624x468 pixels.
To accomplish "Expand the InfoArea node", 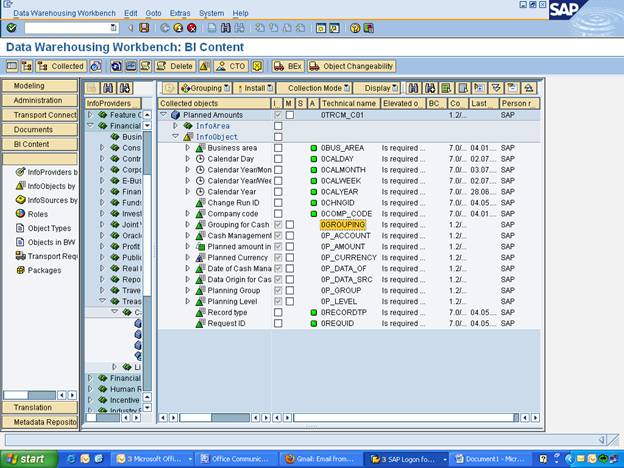I will (x=175, y=126).
